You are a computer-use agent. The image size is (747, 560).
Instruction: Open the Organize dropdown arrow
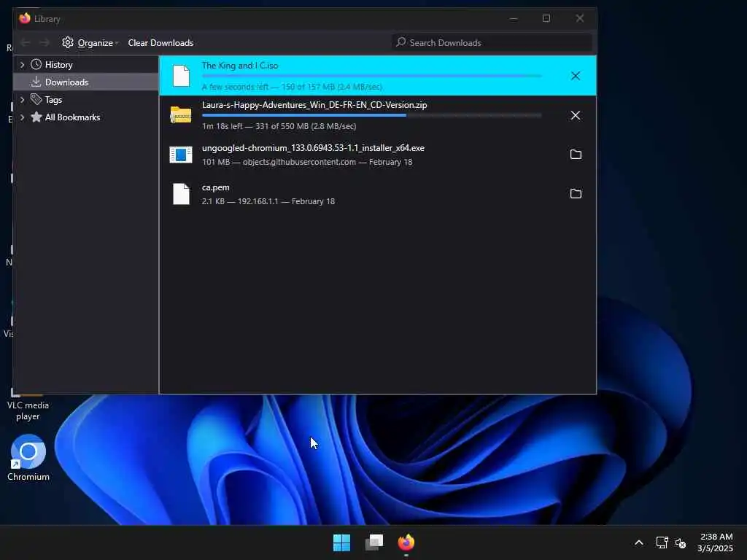coord(117,43)
